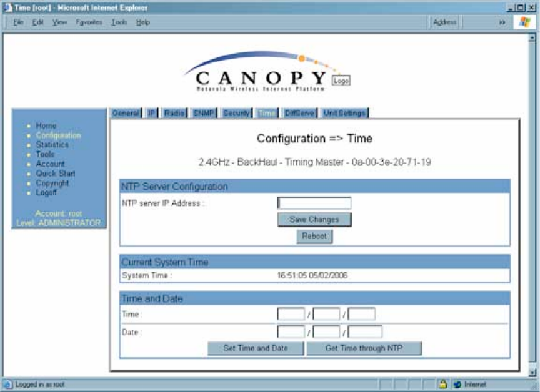
Task: Click the 'Logged in as root' status text
Action: tap(40, 384)
